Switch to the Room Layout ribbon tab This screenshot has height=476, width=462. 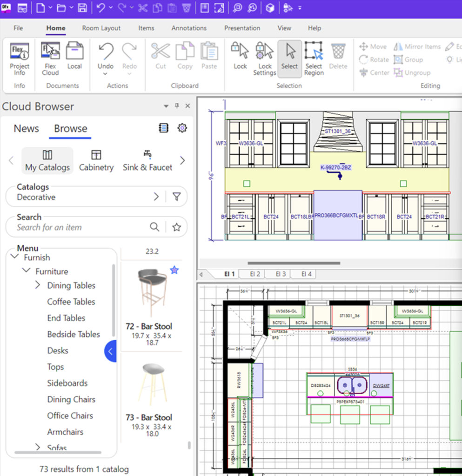point(101,28)
